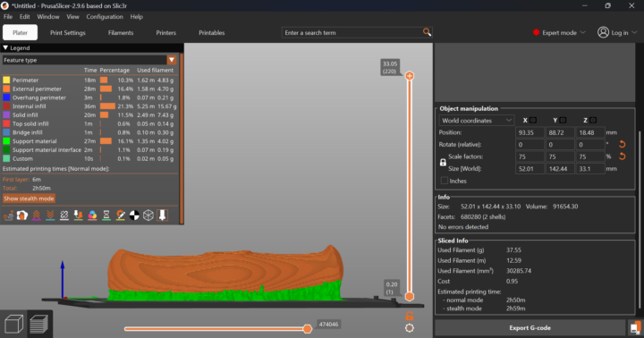Open the World coordinates dropdown
Image resolution: width=644 pixels, height=338 pixels.
coord(476,121)
